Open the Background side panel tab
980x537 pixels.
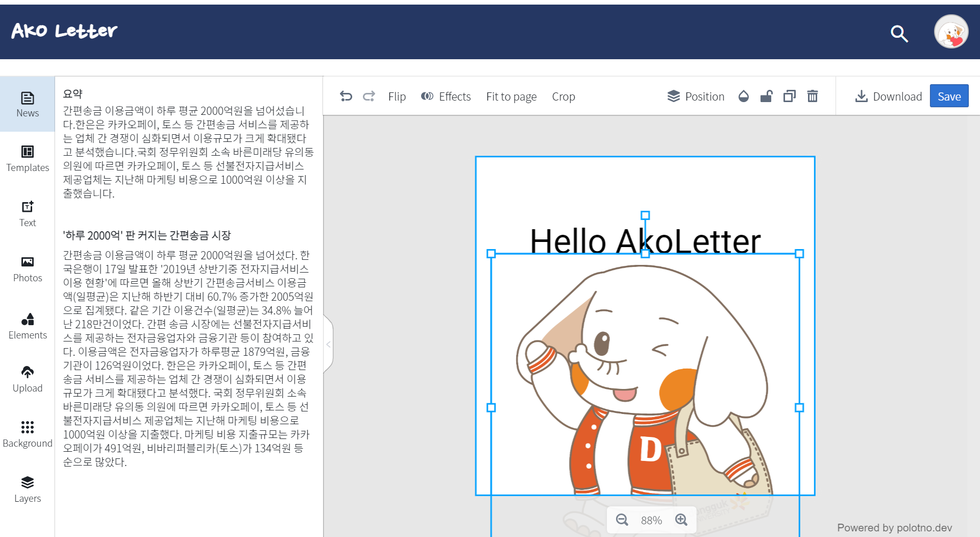[28, 434]
